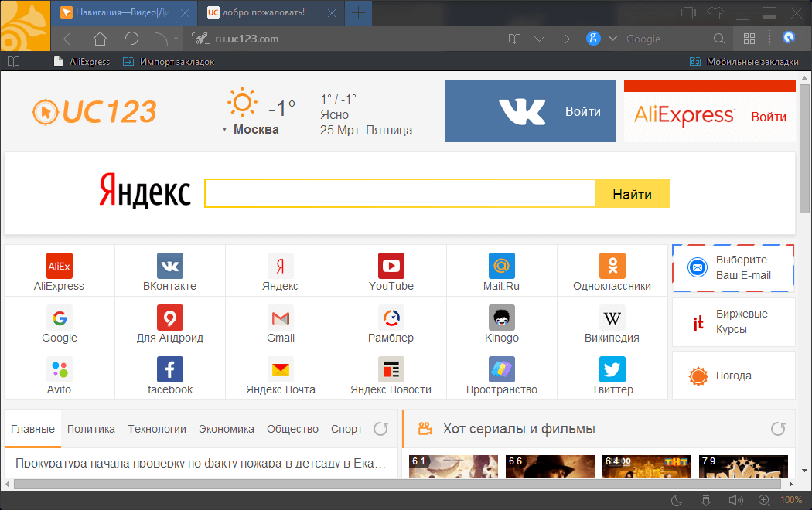Open the Google site tile
Viewport: 812px width, 510px height.
pyautogui.click(x=60, y=323)
